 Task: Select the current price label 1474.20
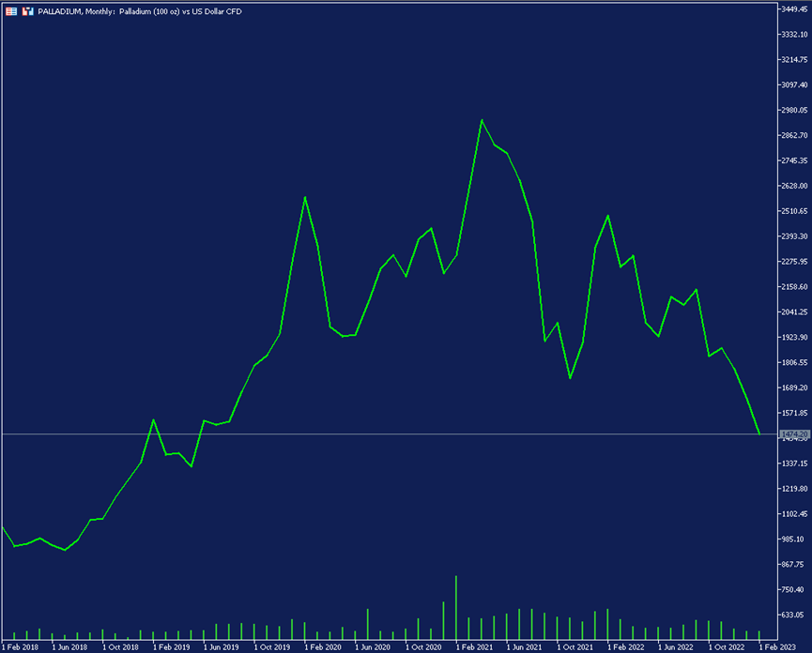click(x=794, y=434)
